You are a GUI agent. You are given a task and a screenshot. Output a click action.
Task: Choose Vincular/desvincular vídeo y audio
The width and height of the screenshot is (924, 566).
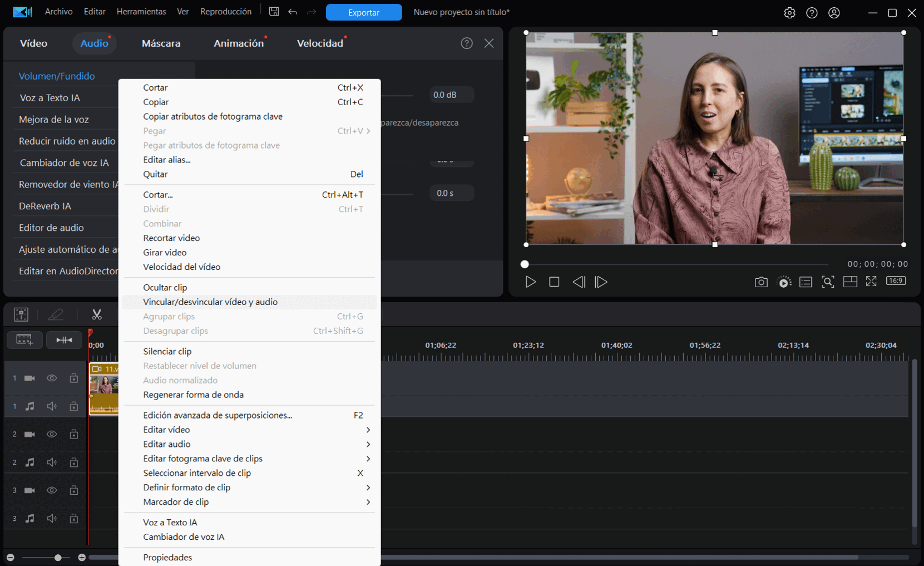click(249, 302)
